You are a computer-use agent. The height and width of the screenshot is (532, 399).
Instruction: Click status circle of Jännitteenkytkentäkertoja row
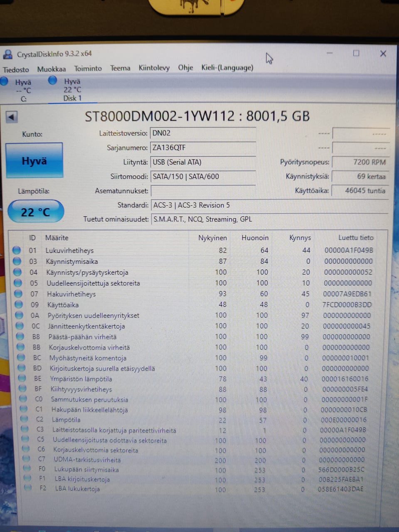[x=20, y=326]
